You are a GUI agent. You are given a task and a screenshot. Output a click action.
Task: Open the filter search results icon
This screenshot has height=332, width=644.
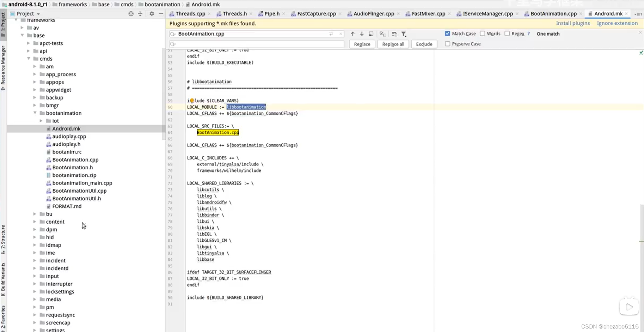(x=404, y=34)
